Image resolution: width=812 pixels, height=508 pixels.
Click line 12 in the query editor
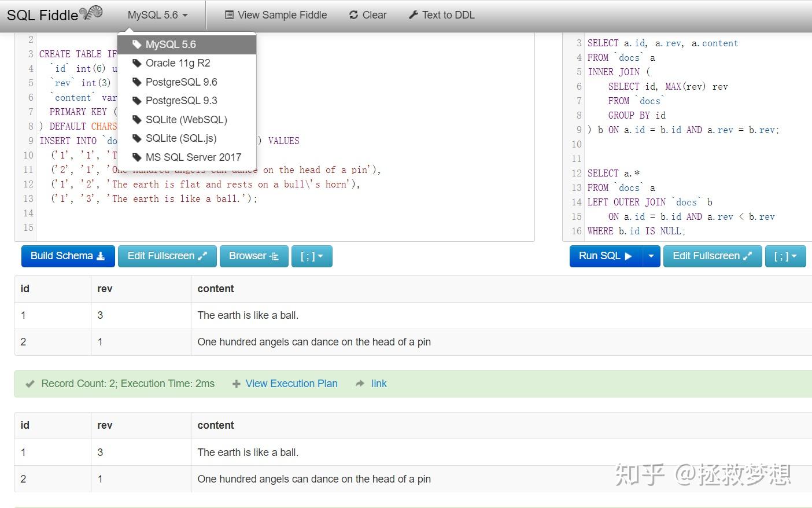tap(614, 173)
